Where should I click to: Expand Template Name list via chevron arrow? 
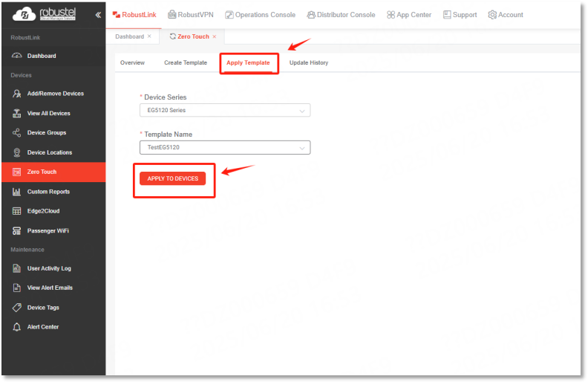point(302,148)
